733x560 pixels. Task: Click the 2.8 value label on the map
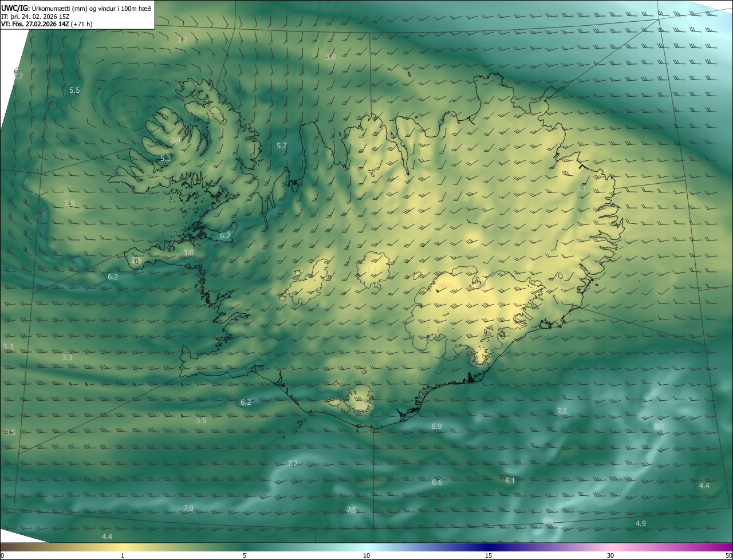click(69, 204)
